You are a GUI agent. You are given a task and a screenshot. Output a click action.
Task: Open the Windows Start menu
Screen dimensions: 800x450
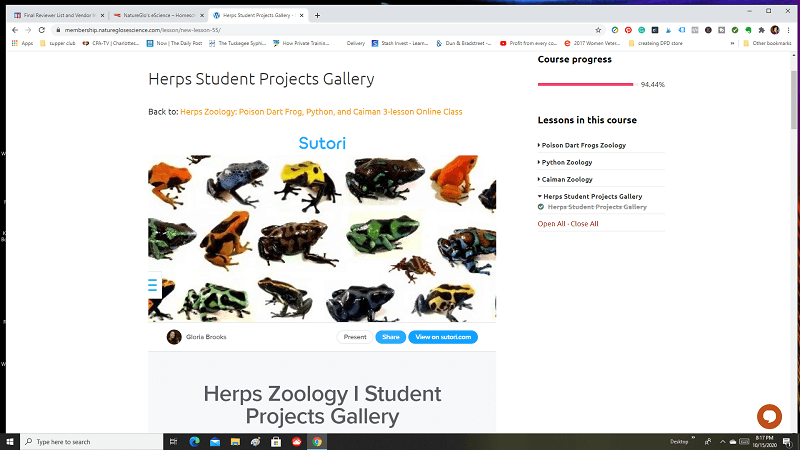[x=10, y=442]
